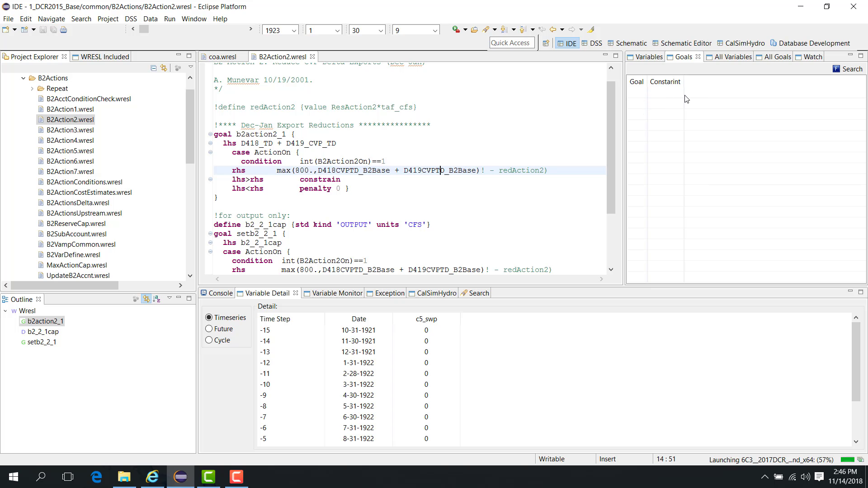Screen dimensions: 868x488
Task: Open the Schematic Editor perspective
Action: [x=682, y=43]
